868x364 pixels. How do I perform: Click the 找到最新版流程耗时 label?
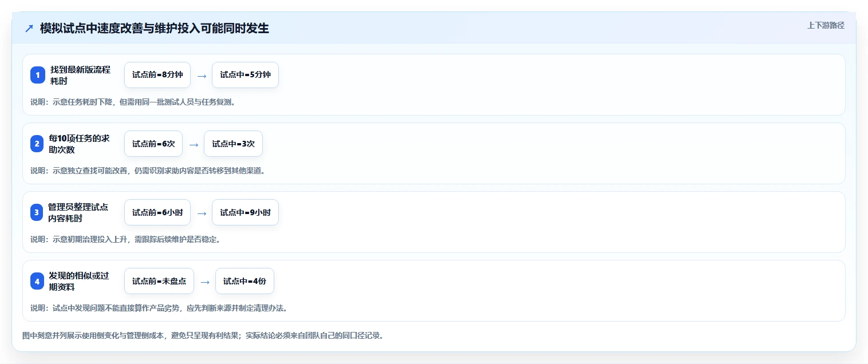(x=80, y=75)
